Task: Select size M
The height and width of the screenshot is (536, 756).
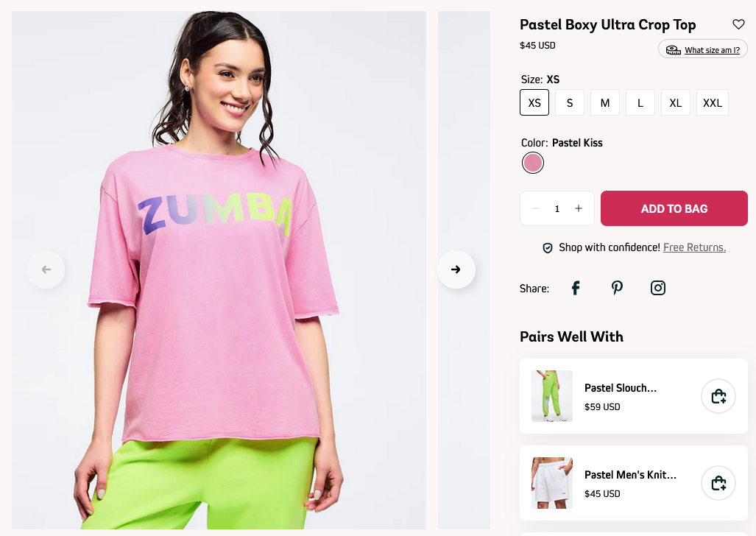Action: [x=605, y=102]
